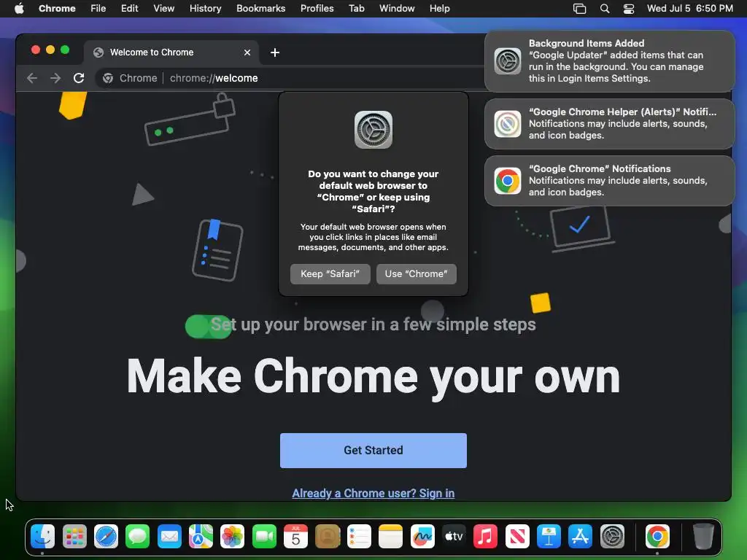This screenshot has width=747, height=560.
Task: Open the Window menu
Action: tap(397, 9)
